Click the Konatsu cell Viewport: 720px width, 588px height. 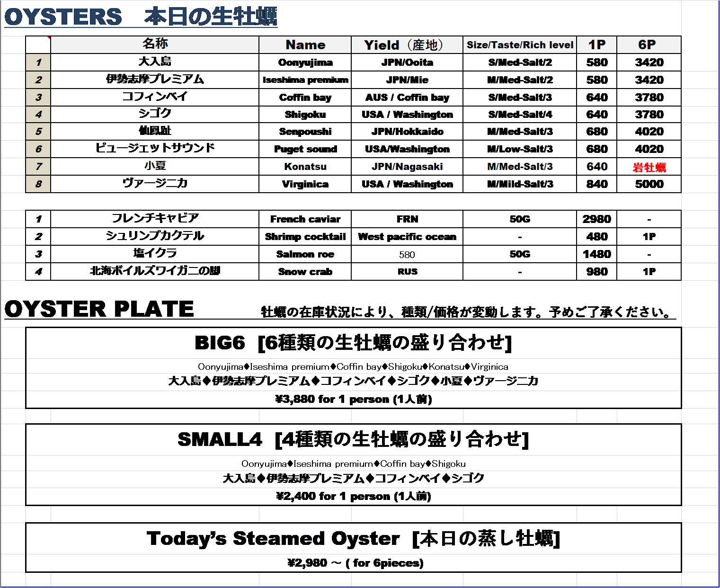(305, 167)
